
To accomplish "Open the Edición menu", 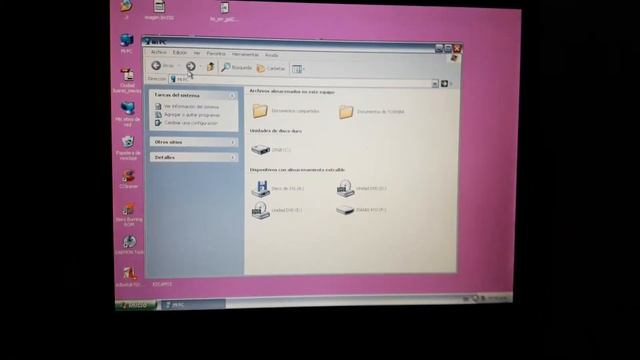I will [180, 53].
